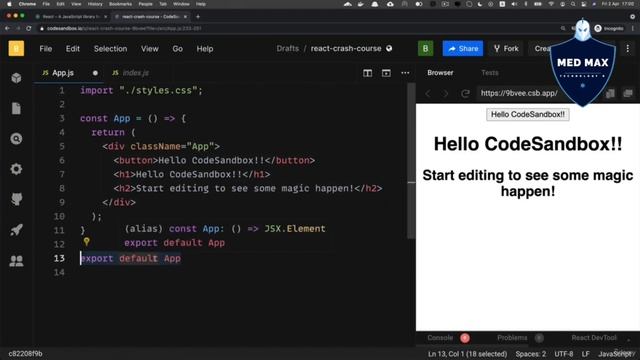This screenshot has height=360, width=640.
Task: Click react-crash-course sandbox name
Action: point(346,48)
